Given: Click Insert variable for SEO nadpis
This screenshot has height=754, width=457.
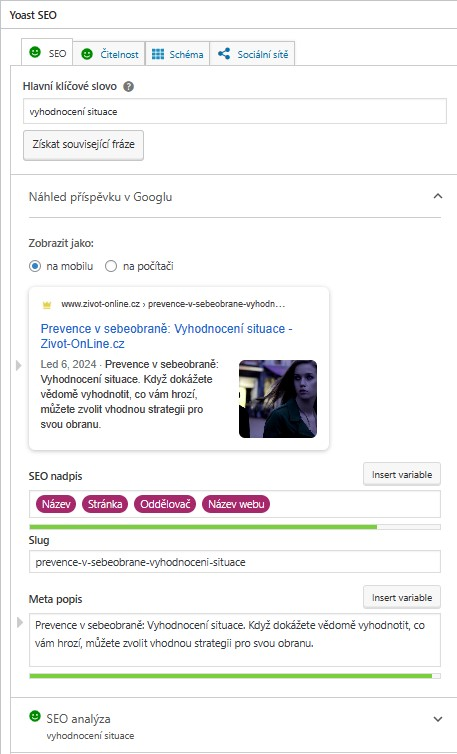Looking at the screenshot, I should point(402,475).
